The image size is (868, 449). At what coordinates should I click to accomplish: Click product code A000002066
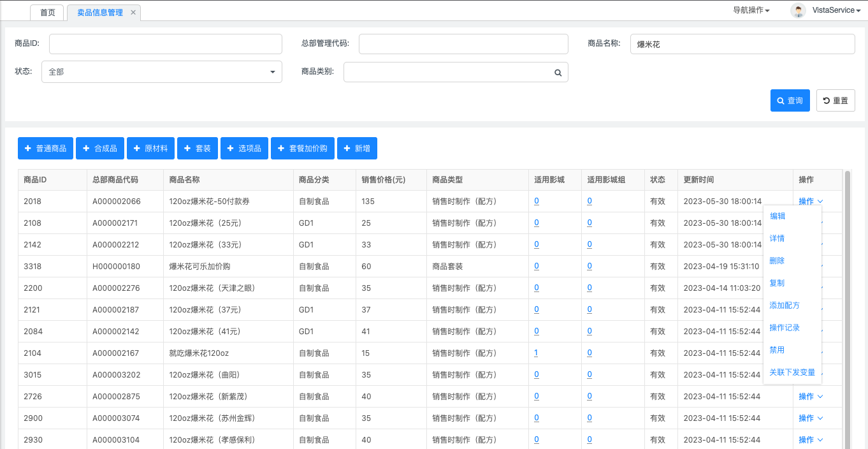coord(117,202)
